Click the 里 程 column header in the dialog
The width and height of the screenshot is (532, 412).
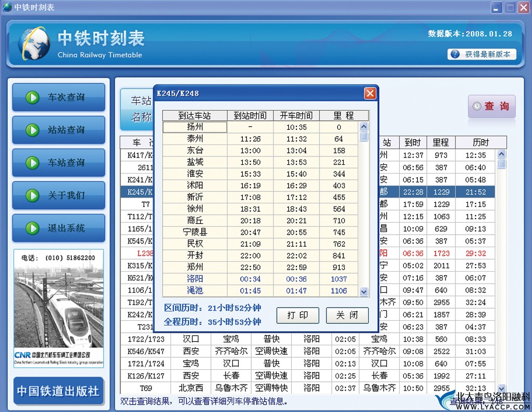click(344, 115)
